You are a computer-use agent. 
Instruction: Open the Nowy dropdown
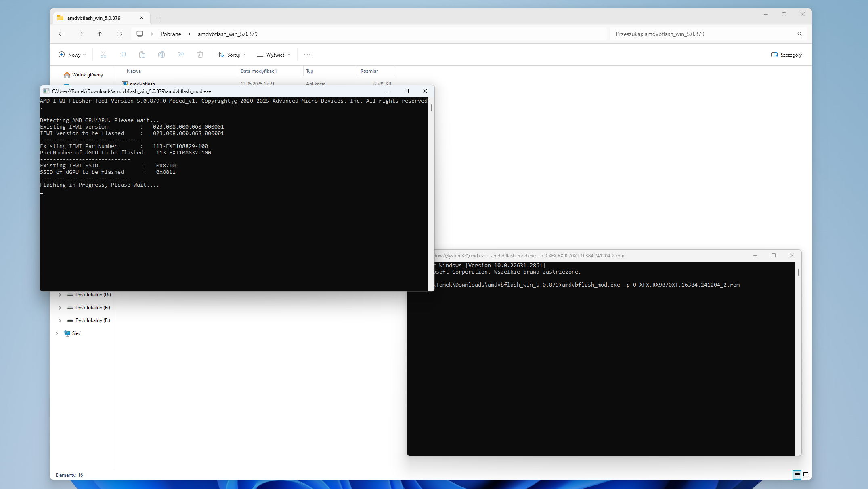(72, 55)
